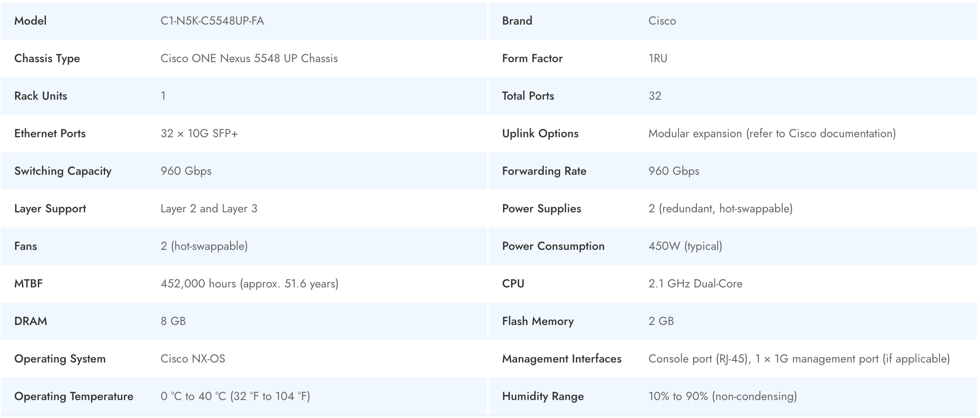This screenshot has width=980, height=418.
Task: Click the Uplink Options modular expansion text
Action: click(771, 133)
